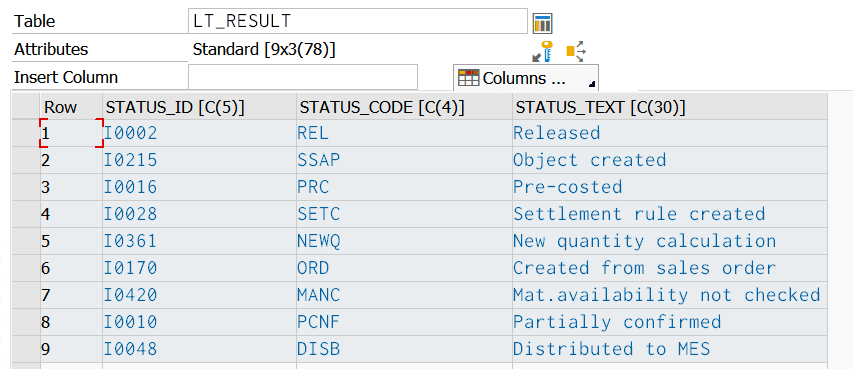Click the grid icon on Columns button

point(468,78)
